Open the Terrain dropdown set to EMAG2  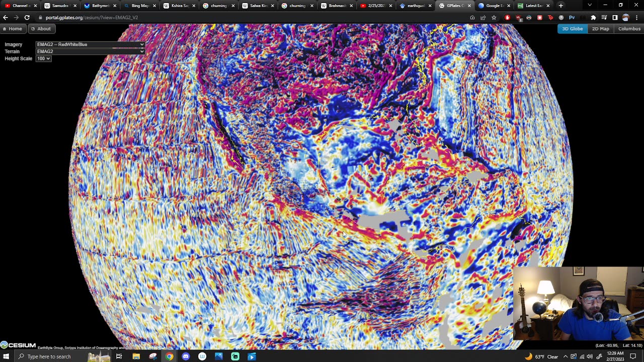pos(91,51)
